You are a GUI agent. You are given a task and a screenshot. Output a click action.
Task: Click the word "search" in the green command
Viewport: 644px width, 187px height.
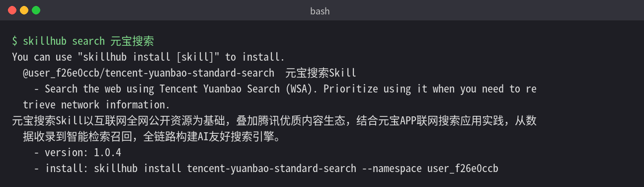point(88,41)
